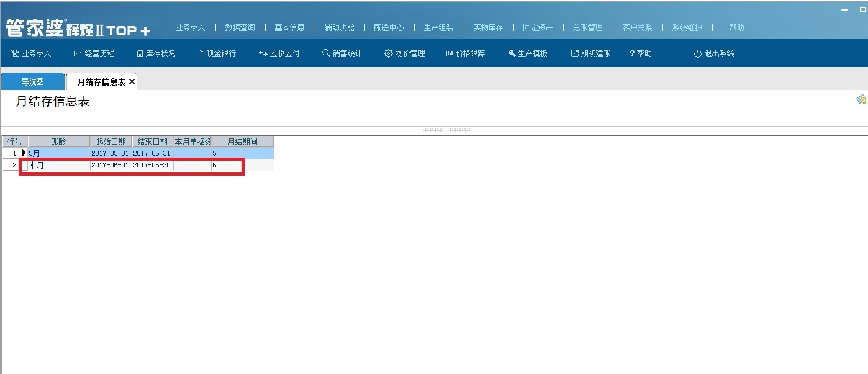
Task: Click the icon at top-right of report
Action: 861,100
